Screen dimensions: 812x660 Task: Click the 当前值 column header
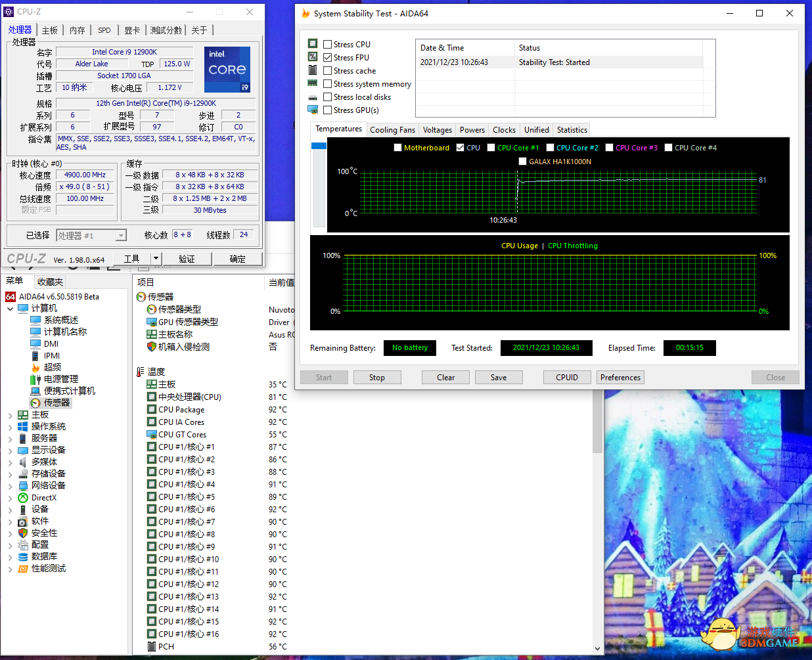[281, 282]
